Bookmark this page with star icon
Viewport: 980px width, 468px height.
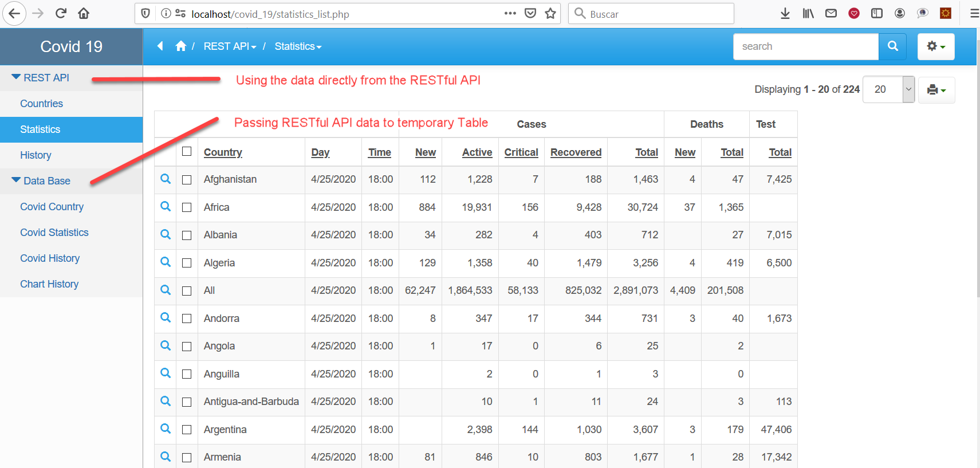click(550, 14)
